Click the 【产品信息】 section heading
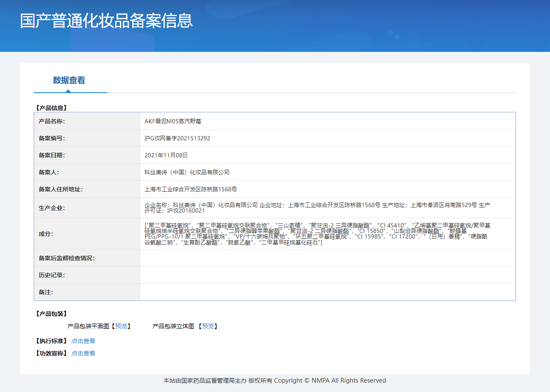The image size is (550, 392). 51,108
